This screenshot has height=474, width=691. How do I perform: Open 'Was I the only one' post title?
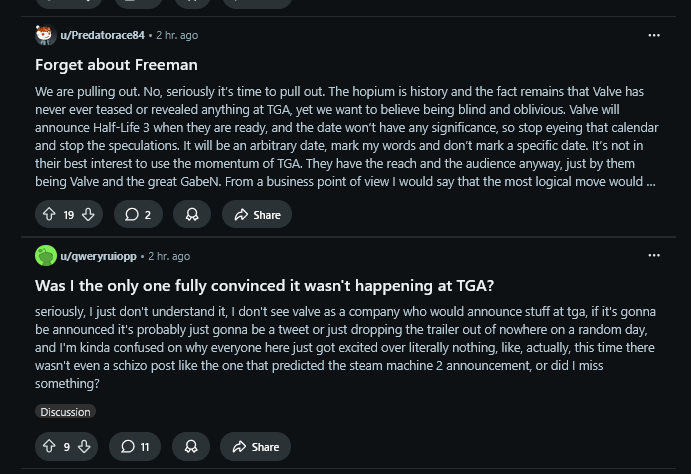pos(264,286)
